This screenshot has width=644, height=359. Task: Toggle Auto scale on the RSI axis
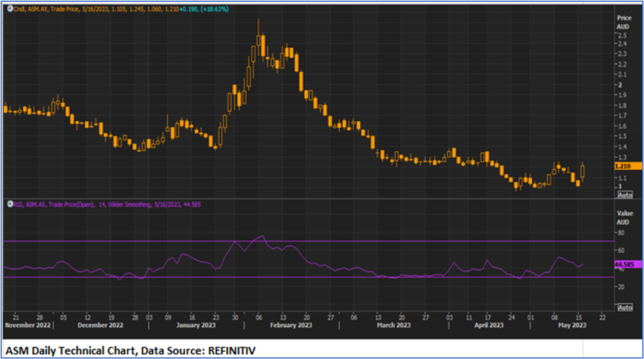click(x=625, y=307)
